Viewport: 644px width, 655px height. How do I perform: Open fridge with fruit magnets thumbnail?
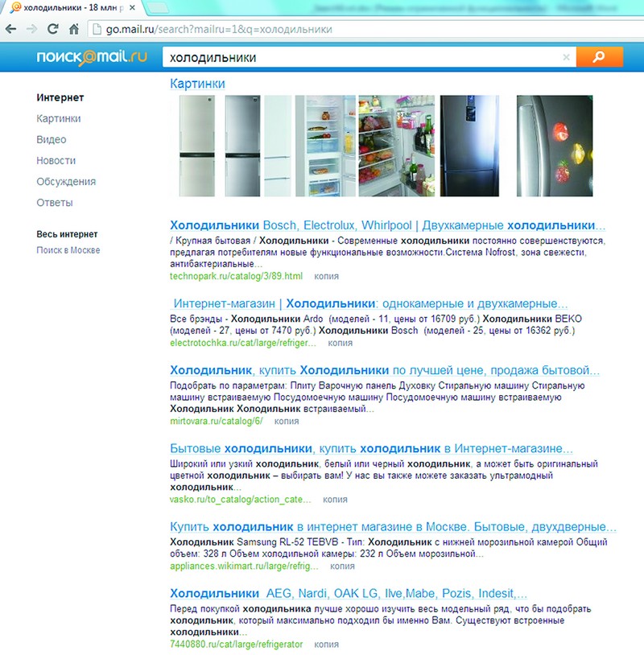pyautogui.click(x=555, y=146)
